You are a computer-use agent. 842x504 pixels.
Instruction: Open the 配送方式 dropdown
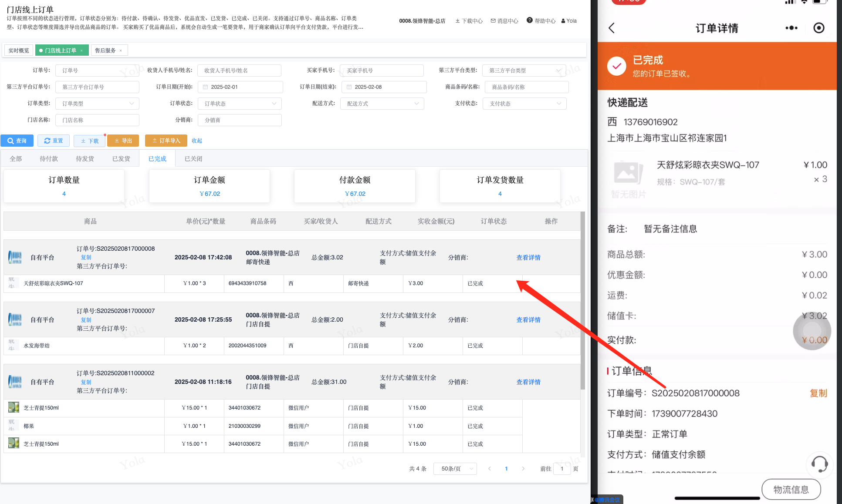tap(382, 104)
